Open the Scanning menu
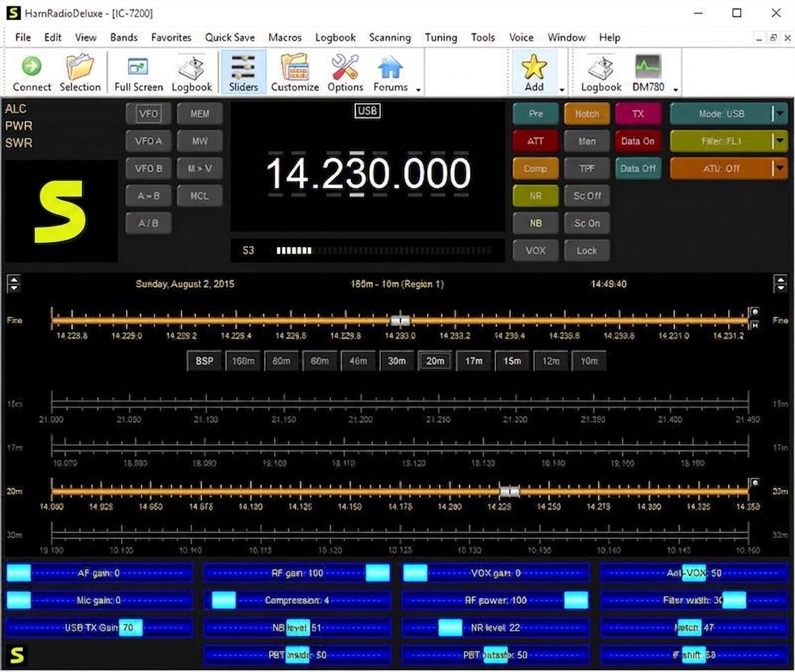Viewport: 795px width, 672px height. [390, 38]
